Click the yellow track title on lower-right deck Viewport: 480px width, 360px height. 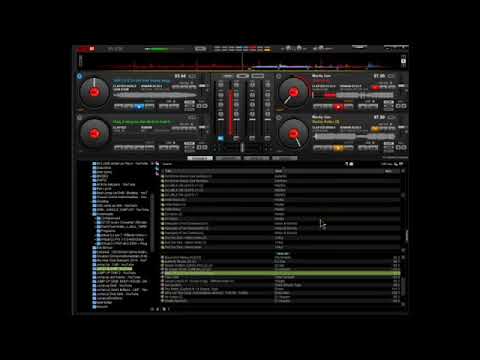pyautogui.click(x=326, y=122)
